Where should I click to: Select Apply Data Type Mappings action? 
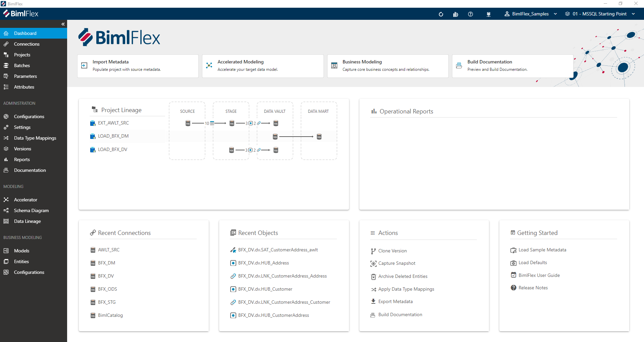(373, 289)
